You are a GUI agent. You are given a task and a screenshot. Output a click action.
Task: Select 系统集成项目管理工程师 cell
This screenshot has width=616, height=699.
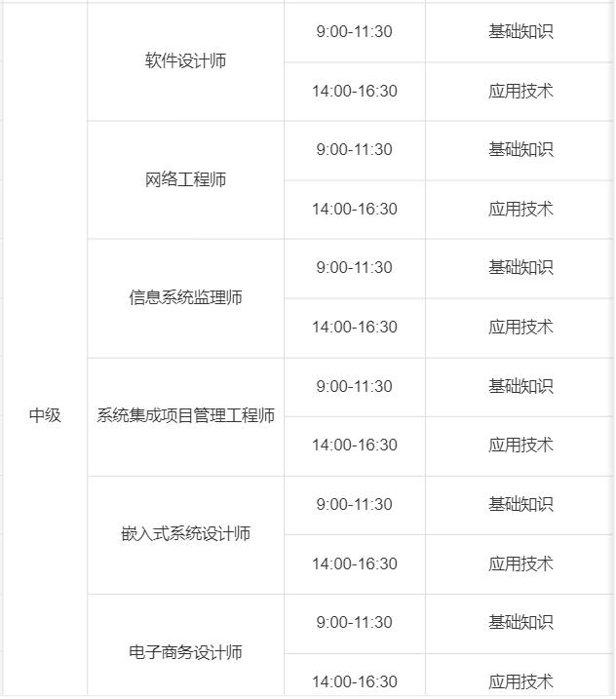point(185,415)
